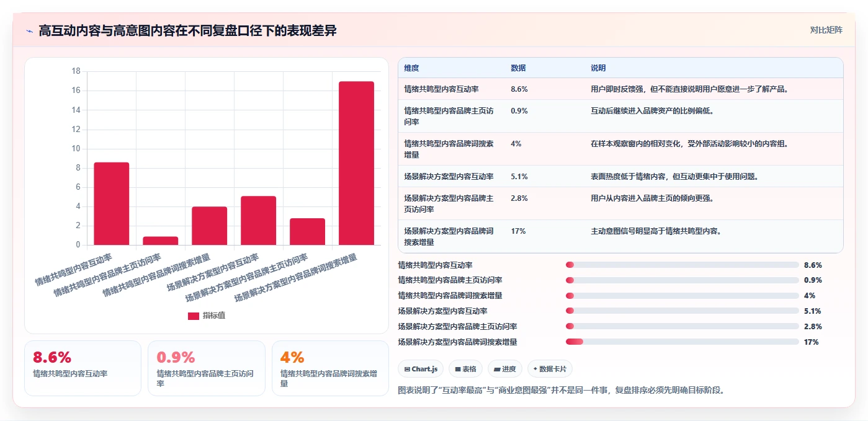
Task: Click the y-axis label 18
Action: coord(76,71)
